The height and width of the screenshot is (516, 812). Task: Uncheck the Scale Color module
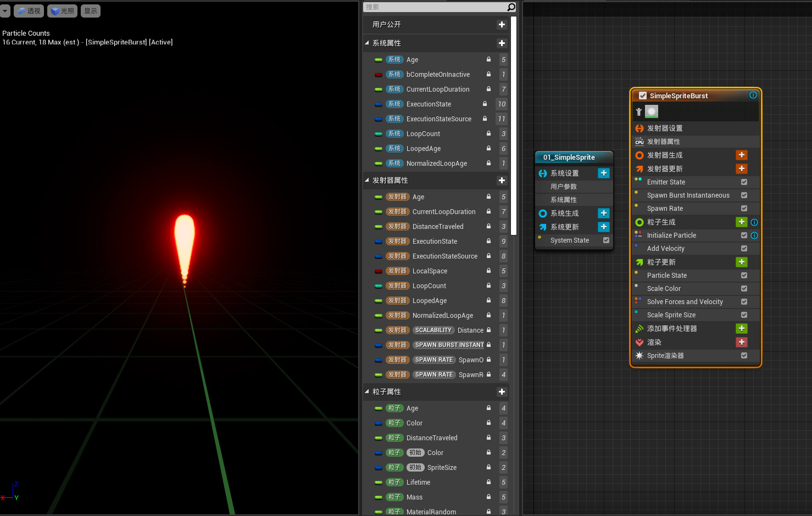click(744, 288)
